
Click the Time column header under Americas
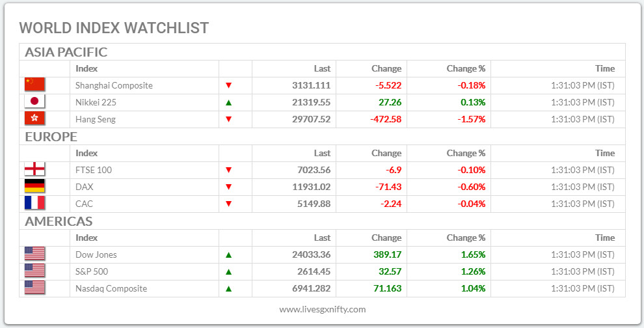point(605,238)
